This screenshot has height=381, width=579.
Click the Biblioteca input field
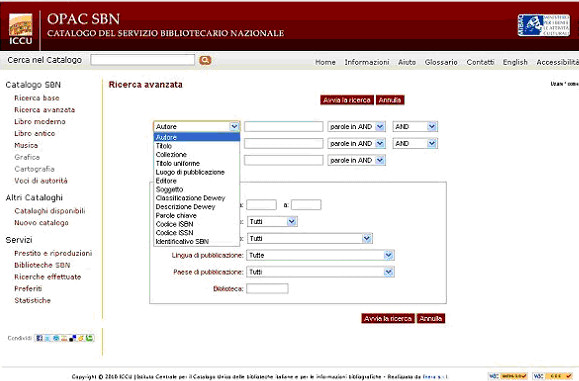[267, 289]
